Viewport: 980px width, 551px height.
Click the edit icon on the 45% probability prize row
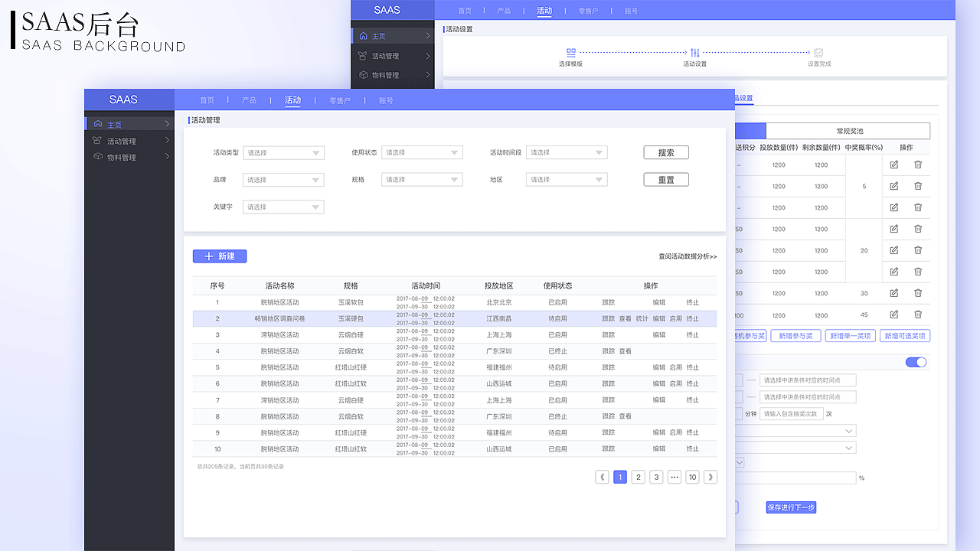[x=893, y=315]
